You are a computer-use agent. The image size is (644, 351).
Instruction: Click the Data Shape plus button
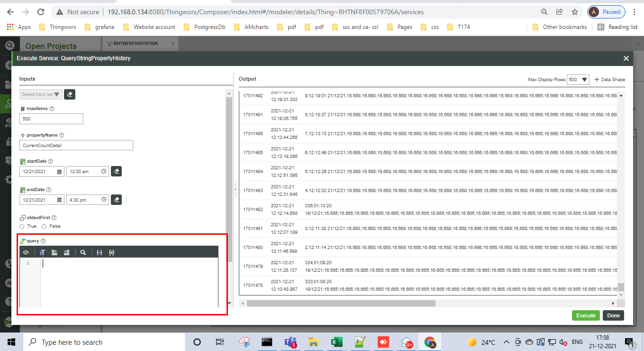coord(597,80)
